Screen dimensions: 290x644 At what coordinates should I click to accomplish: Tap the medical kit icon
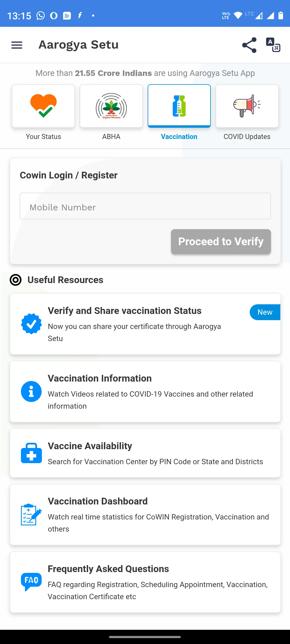(x=31, y=453)
